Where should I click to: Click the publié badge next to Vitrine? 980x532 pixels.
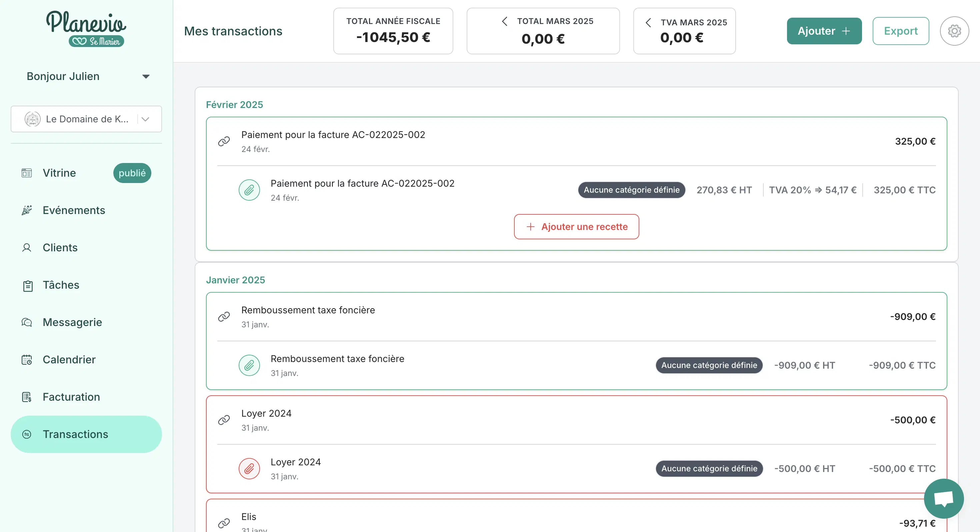[x=132, y=173]
